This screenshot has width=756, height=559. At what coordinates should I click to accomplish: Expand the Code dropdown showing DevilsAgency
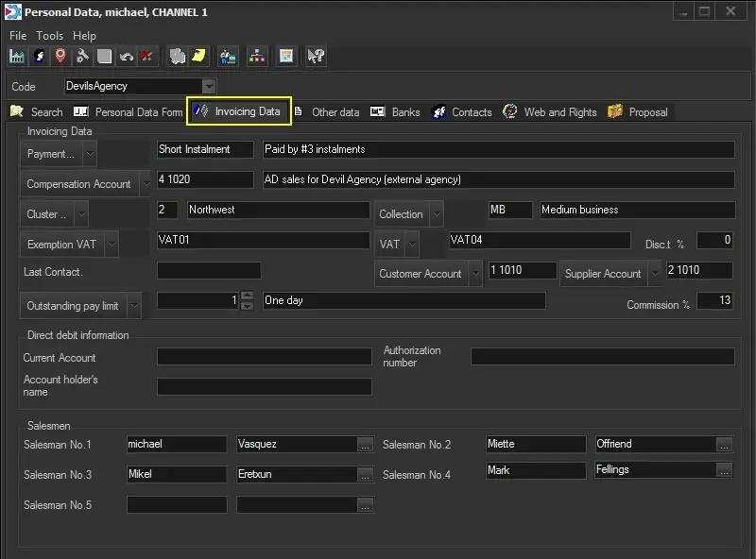pos(209,86)
